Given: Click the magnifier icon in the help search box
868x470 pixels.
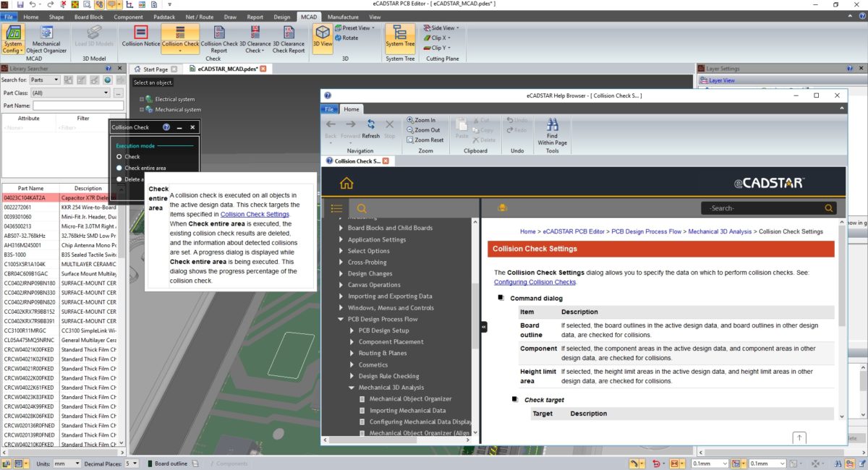Looking at the screenshot, I should pyautogui.click(x=829, y=208).
